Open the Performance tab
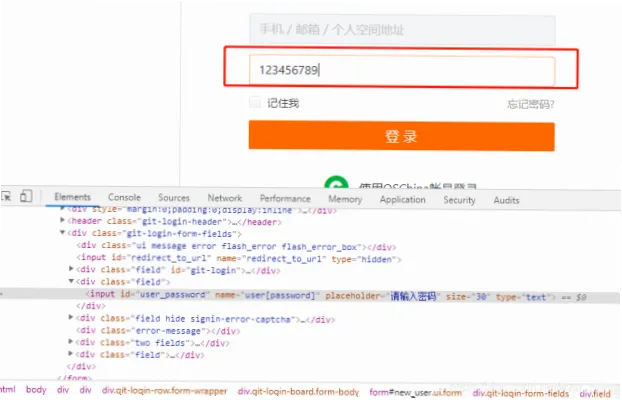 pos(285,198)
